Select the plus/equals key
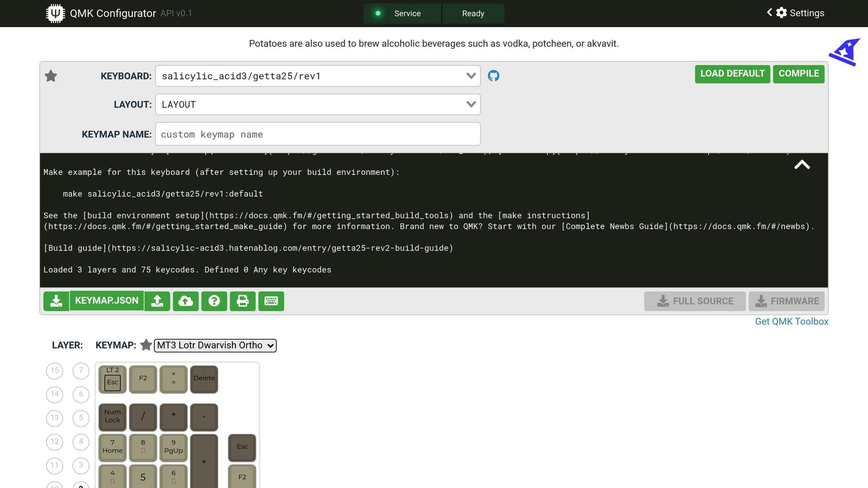 173,379
